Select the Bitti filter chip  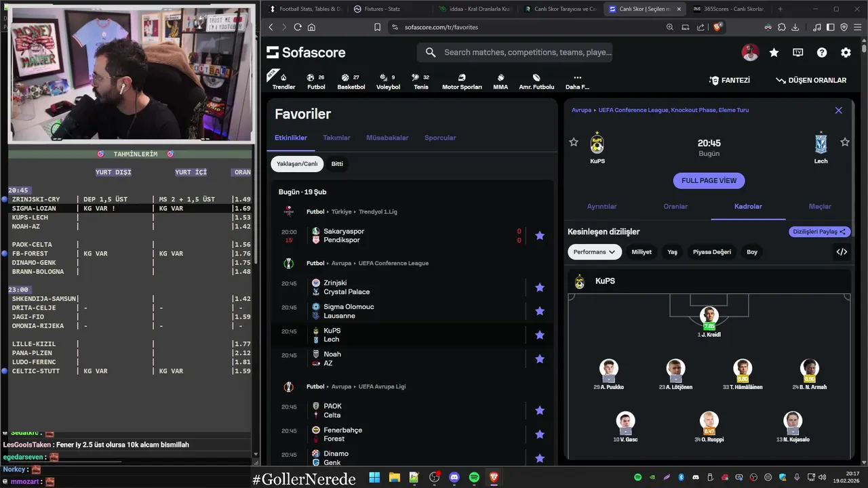(x=337, y=164)
